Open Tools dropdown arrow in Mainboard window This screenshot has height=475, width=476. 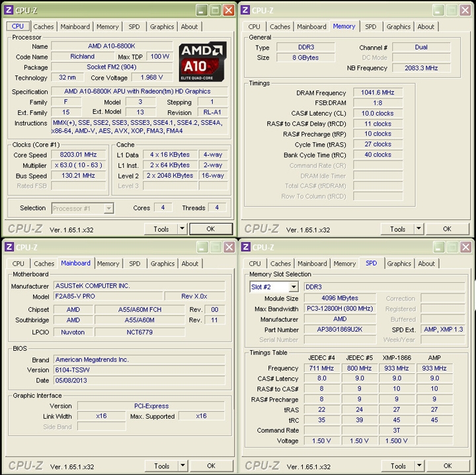[x=182, y=466]
